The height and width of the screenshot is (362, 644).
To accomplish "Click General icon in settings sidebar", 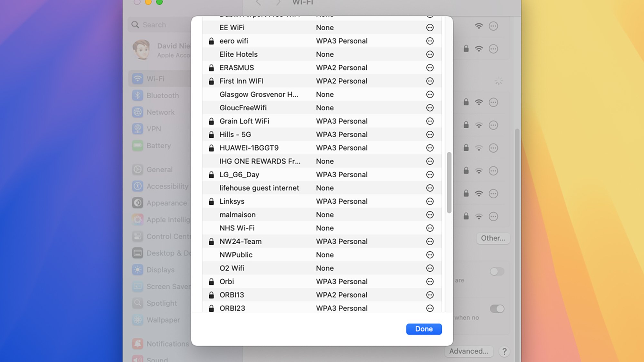I will click(137, 169).
